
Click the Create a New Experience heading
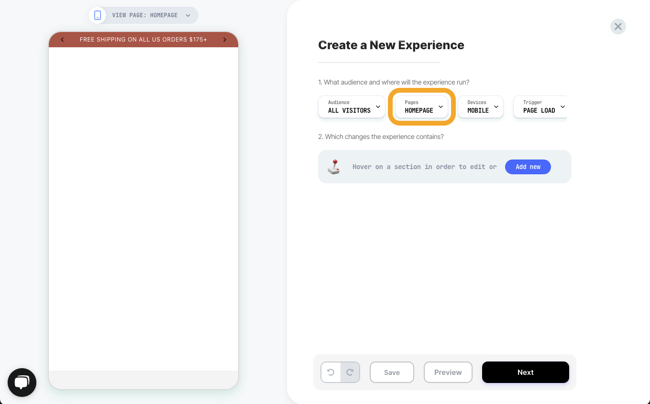pyautogui.click(x=391, y=45)
